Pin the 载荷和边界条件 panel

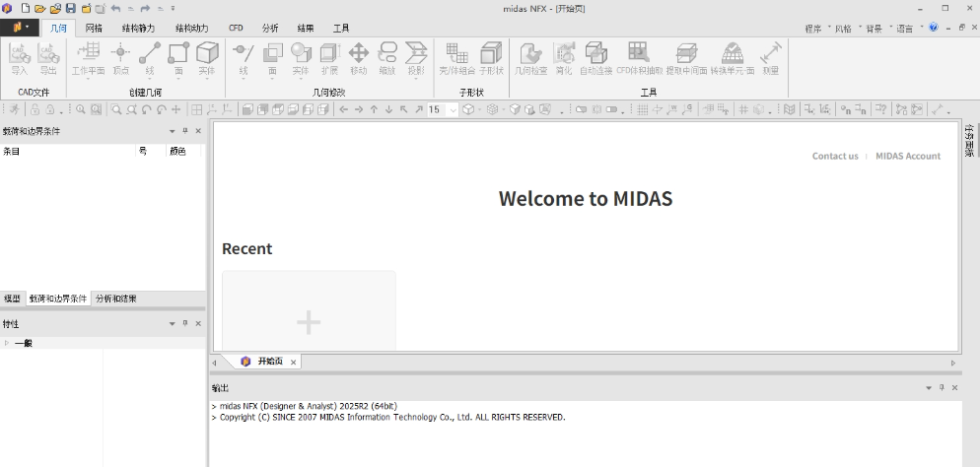tap(185, 131)
